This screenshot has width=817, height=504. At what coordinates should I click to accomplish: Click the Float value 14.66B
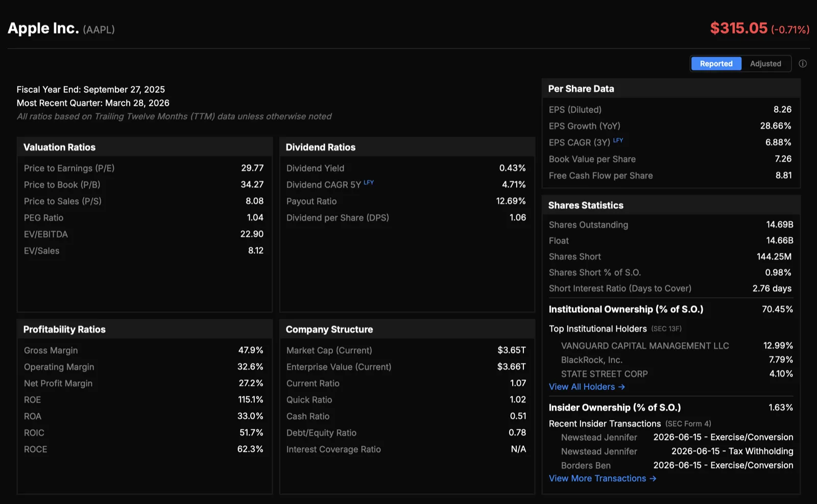tap(780, 240)
